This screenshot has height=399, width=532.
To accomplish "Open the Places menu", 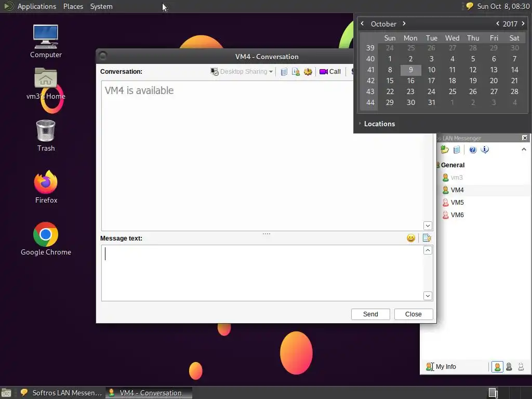I will point(73,6).
